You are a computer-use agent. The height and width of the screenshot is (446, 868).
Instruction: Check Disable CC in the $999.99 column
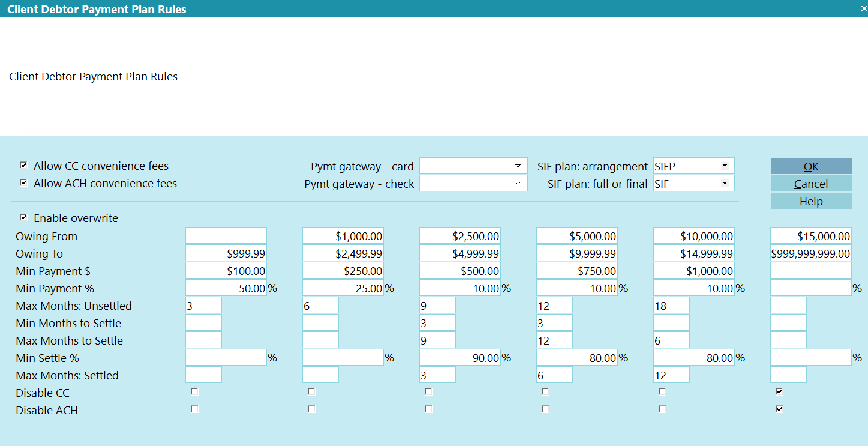(x=194, y=392)
